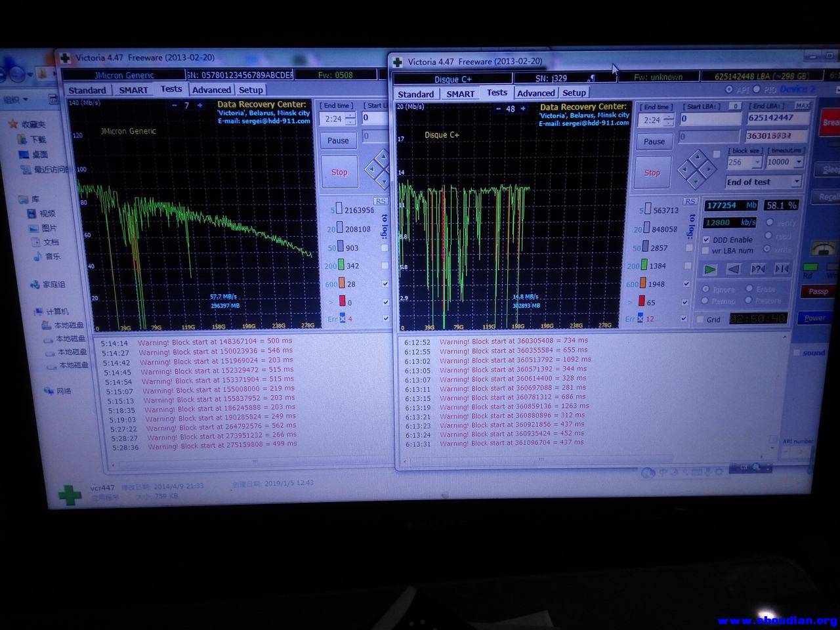
Task: Click Start LBA input field in right window
Action: pyautogui.click(x=710, y=119)
